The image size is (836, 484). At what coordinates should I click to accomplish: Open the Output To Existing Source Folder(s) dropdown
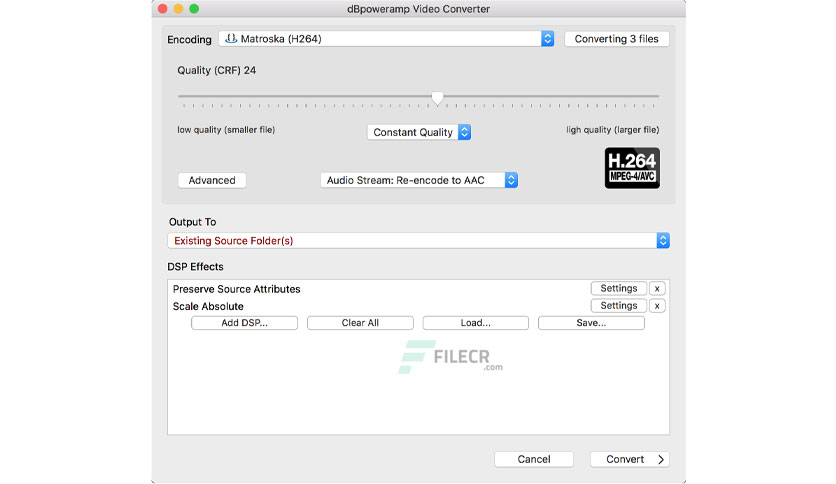pyautogui.click(x=419, y=241)
